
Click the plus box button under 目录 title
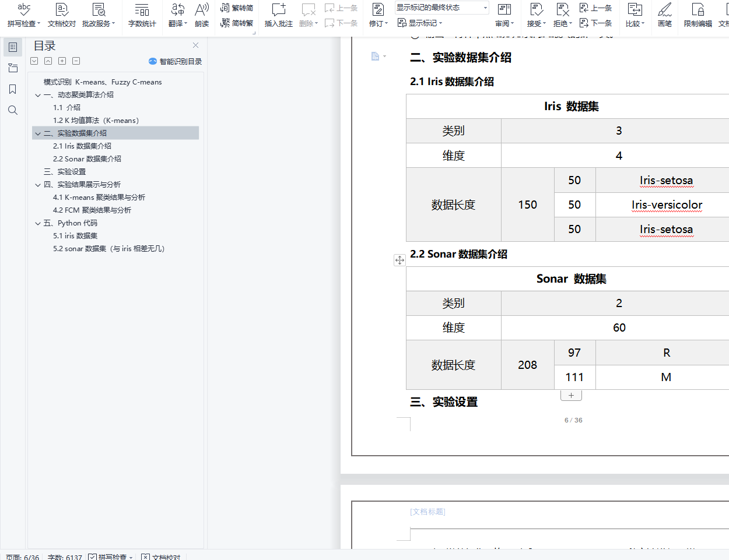tap(62, 61)
